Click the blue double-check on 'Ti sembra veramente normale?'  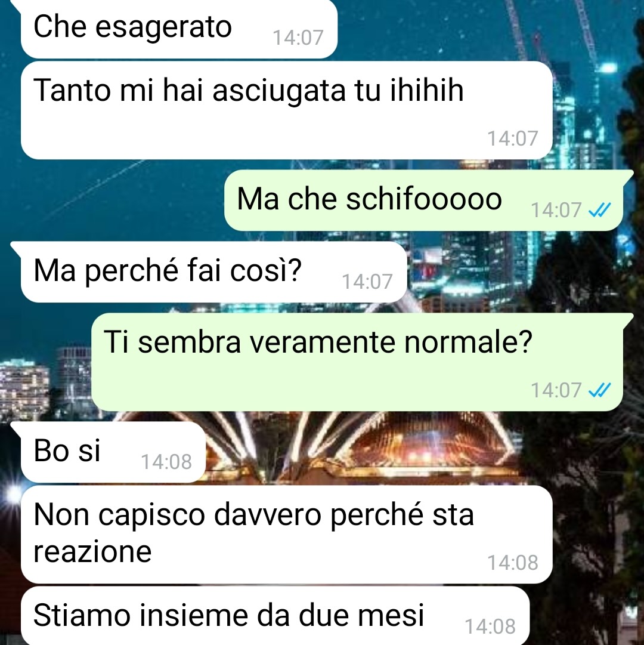click(x=600, y=390)
